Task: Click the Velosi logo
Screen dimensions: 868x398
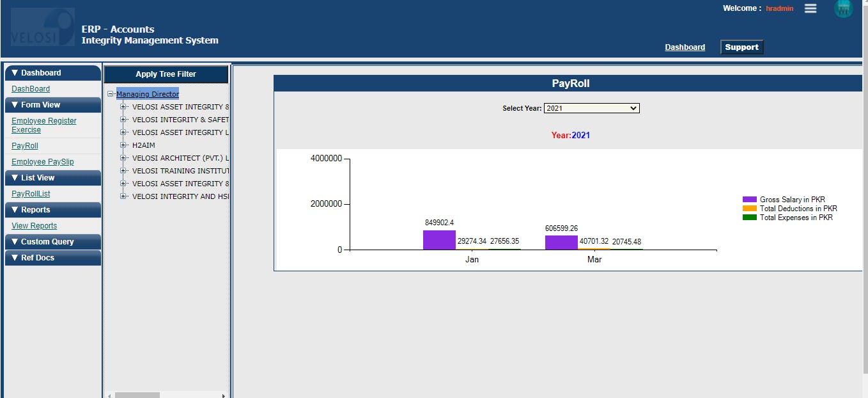Action: click(42, 27)
